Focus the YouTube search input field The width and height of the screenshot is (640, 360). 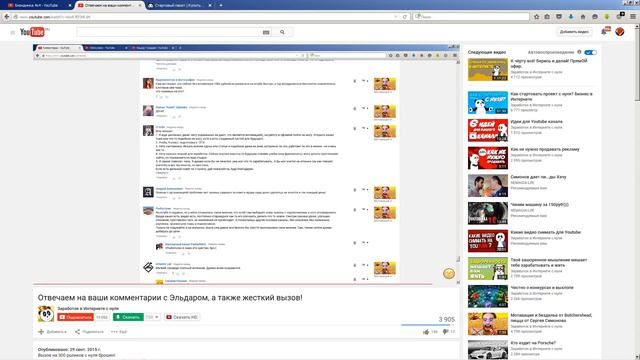[x=169, y=32]
